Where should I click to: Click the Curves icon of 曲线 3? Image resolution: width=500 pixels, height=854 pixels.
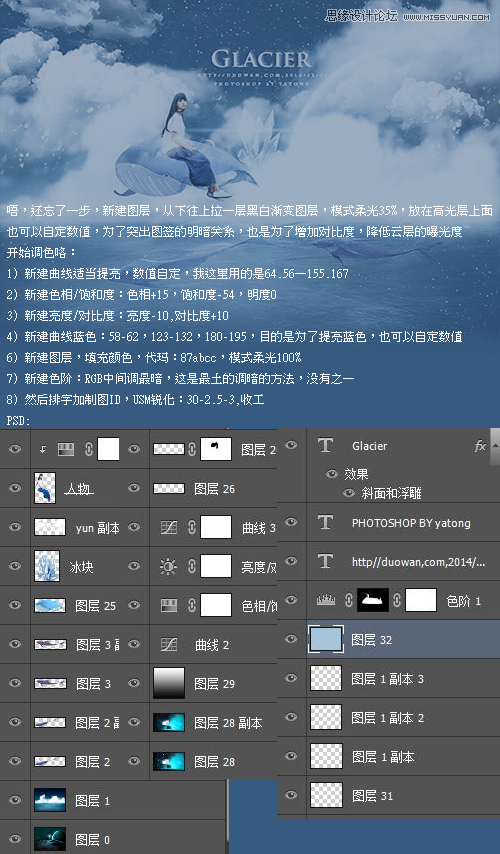coord(169,527)
